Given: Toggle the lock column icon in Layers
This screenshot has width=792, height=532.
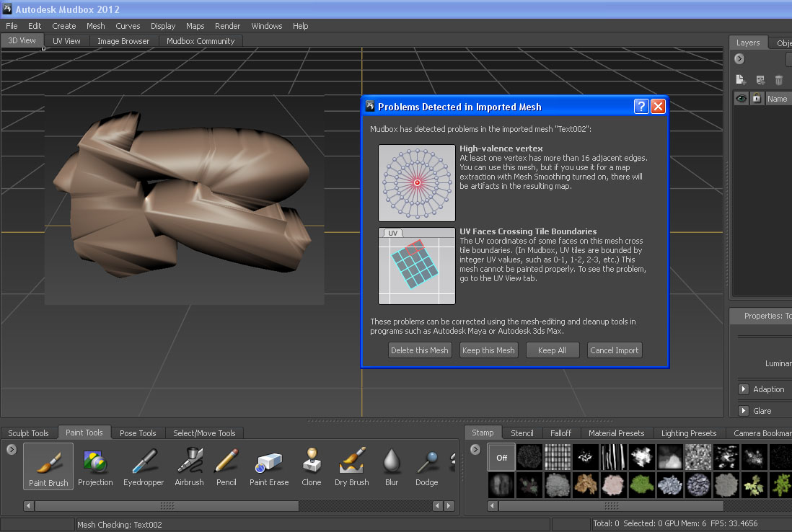Looking at the screenshot, I should point(756,99).
